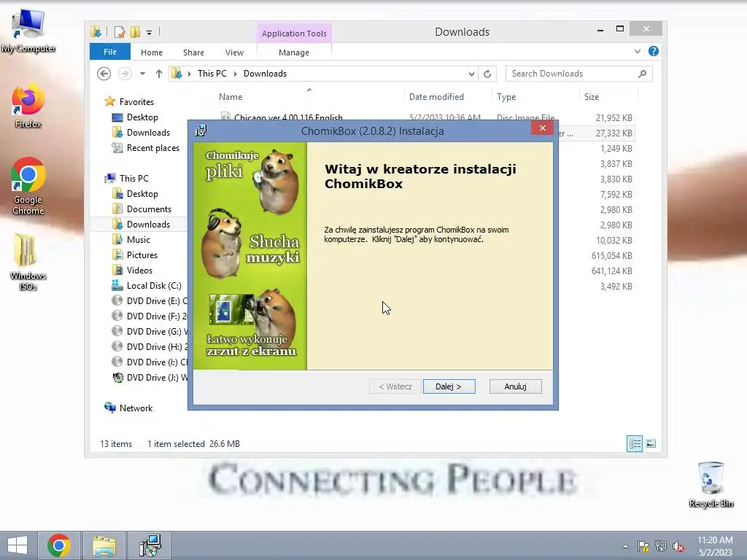This screenshot has width=747, height=560.
Task: Switch to the Home ribbon tab
Action: tap(152, 52)
